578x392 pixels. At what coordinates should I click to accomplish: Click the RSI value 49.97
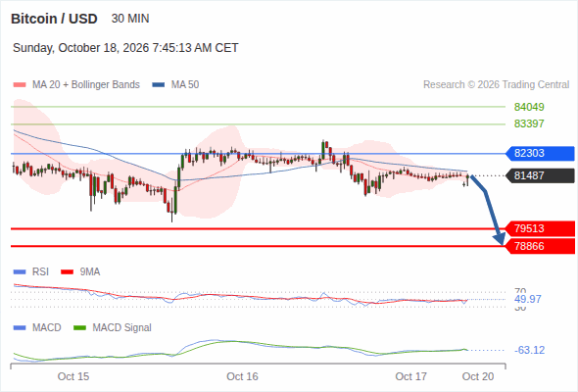(528, 299)
